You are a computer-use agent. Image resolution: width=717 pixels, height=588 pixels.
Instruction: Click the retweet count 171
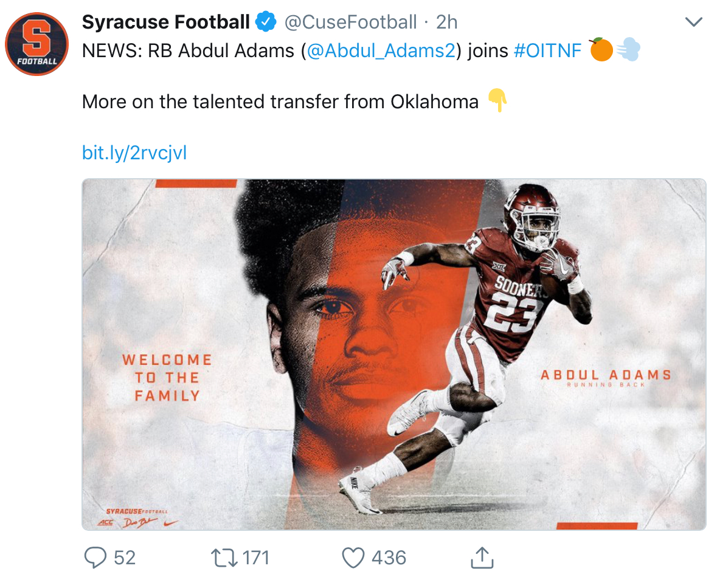255,558
